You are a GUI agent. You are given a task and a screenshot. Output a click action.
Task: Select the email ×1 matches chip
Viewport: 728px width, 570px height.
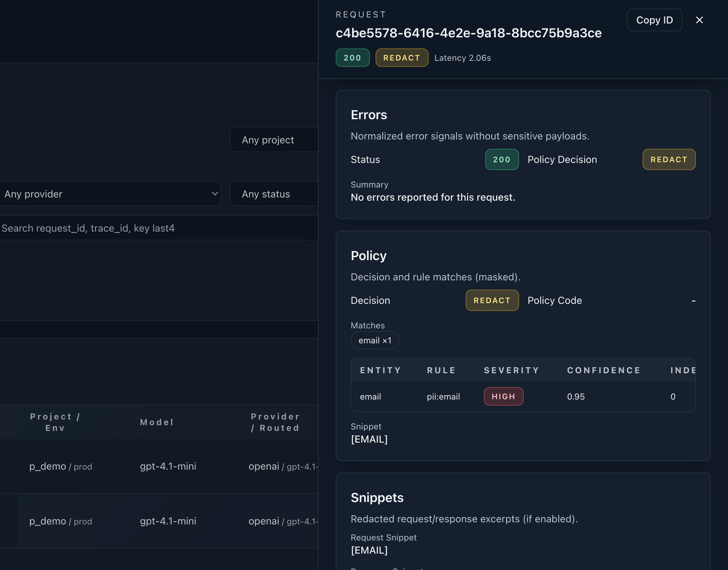click(375, 340)
